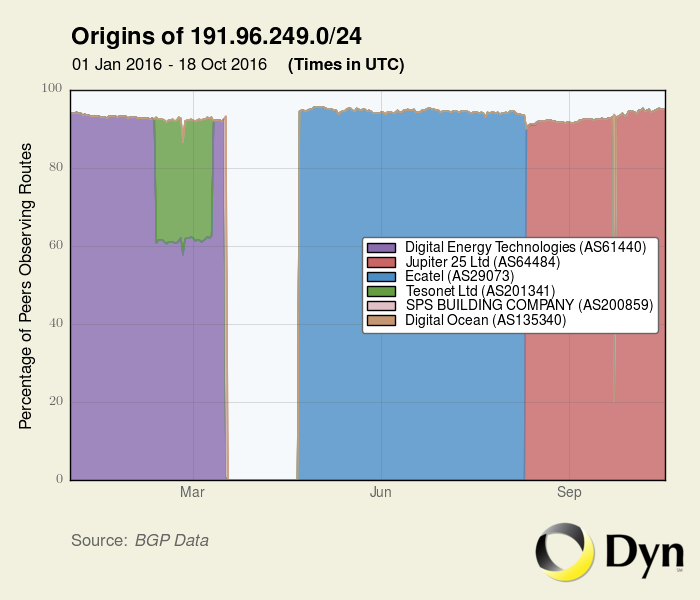The width and height of the screenshot is (700, 600).
Task: Select the green Tesonet Ltd legend swatch
Action: 382,291
